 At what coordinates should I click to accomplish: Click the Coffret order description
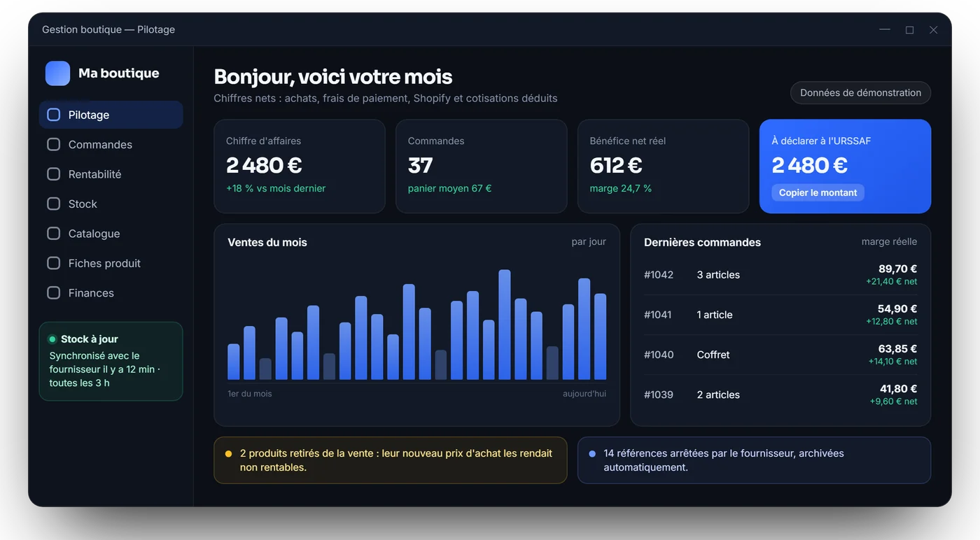pyautogui.click(x=713, y=355)
